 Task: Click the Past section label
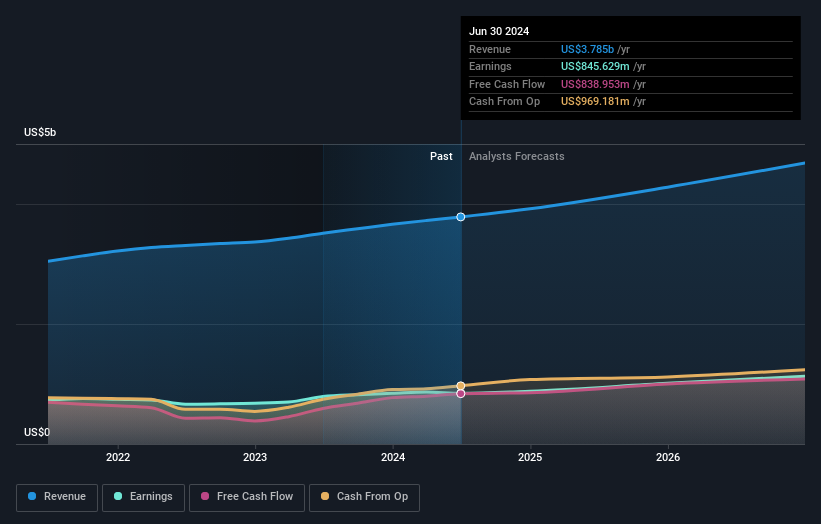tap(441, 156)
